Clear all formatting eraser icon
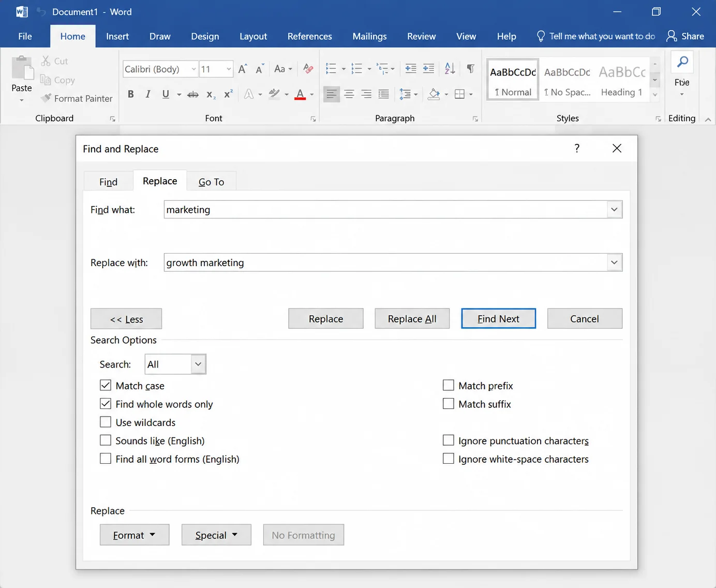The width and height of the screenshot is (716, 588). 308,69
